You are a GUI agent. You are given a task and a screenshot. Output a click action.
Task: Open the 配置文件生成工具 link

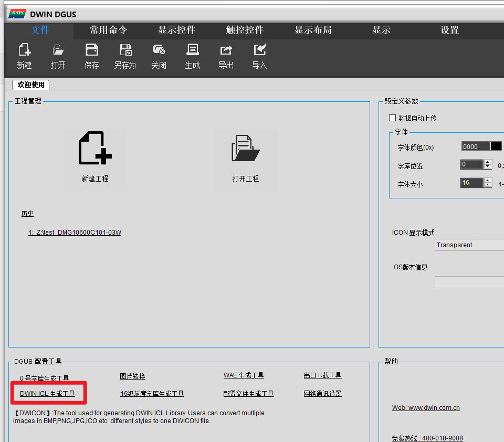click(248, 394)
